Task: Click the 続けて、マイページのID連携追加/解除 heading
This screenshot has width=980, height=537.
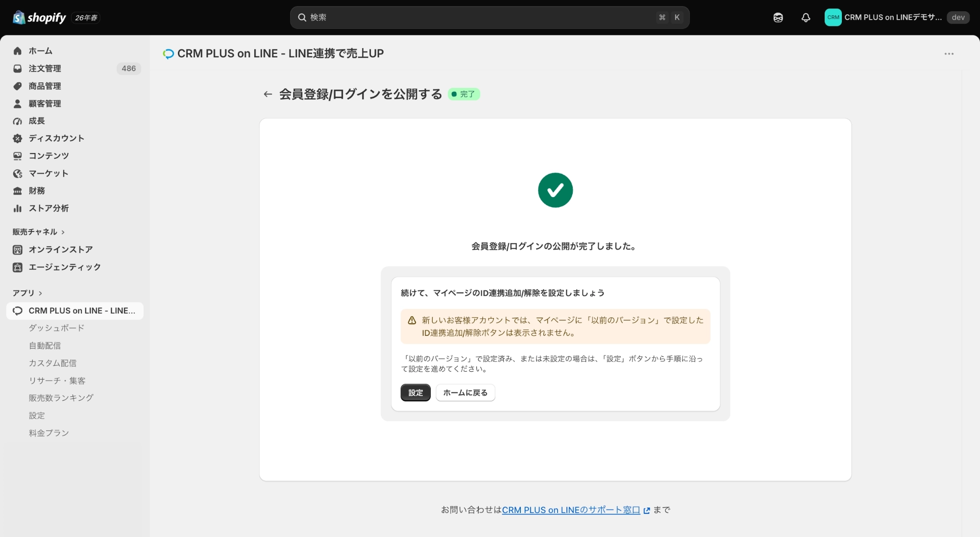Action: [x=503, y=293]
